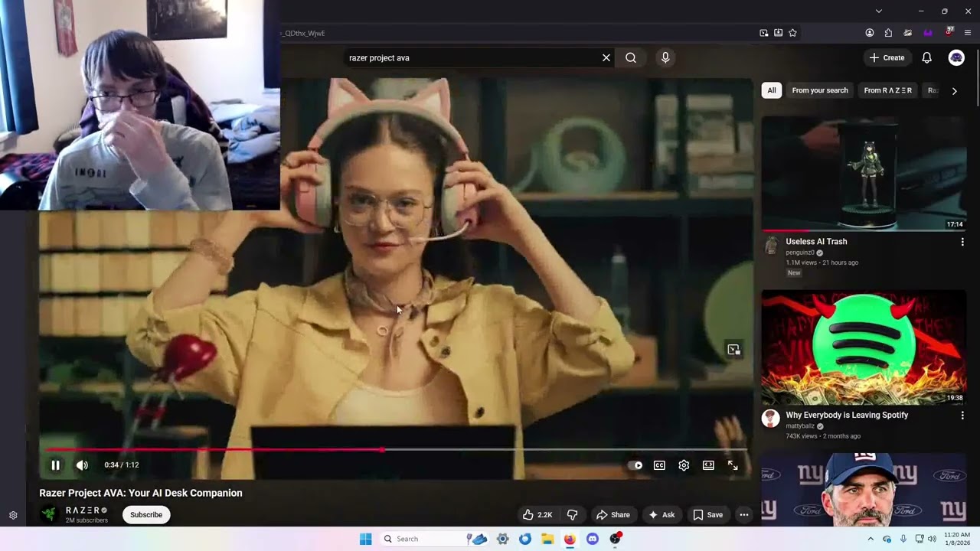
Task: Open YouTube notifications bell
Action: pyautogui.click(x=926, y=57)
